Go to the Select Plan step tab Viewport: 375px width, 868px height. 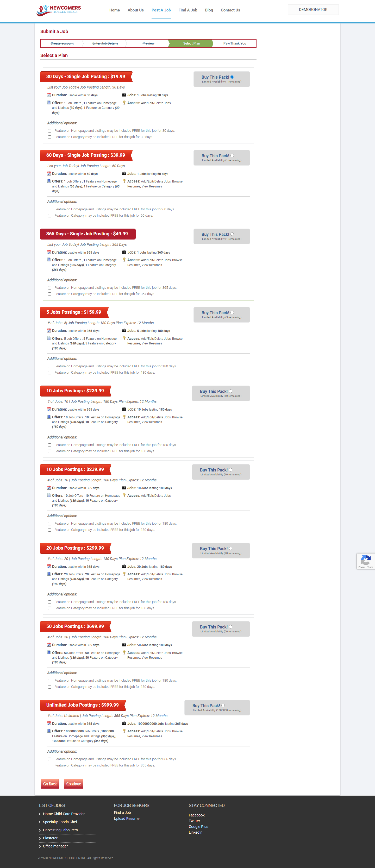pyautogui.click(x=191, y=43)
